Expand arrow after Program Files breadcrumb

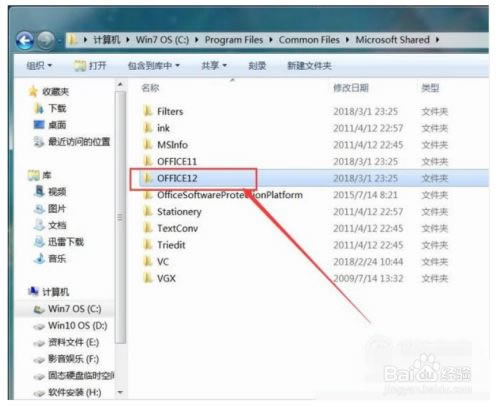pyautogui.click(x=271, y=40)
